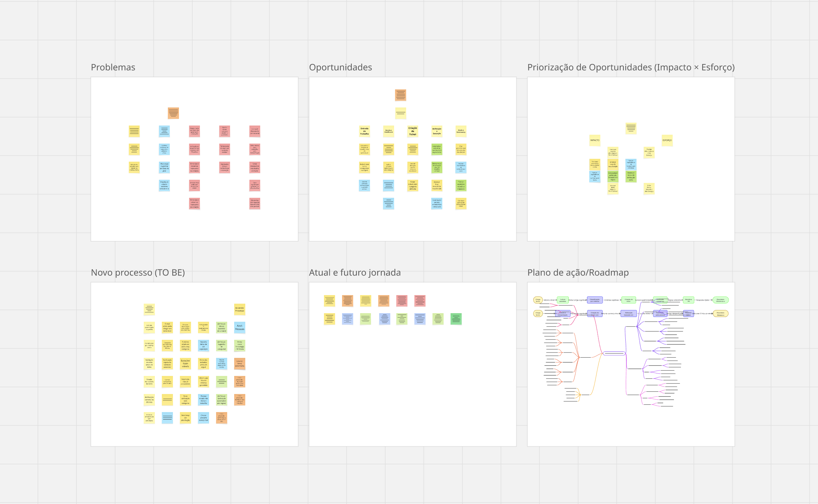
Task: Select the Oportunidades frame title
Action: [x=340, y=67]
